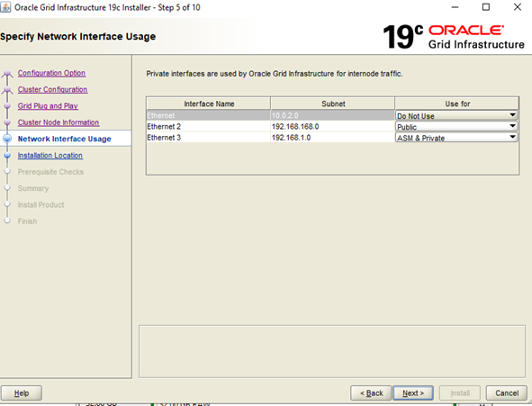Cancel the installer
The width and height of the screenshot is (532, 406).
tap(507, 393)
